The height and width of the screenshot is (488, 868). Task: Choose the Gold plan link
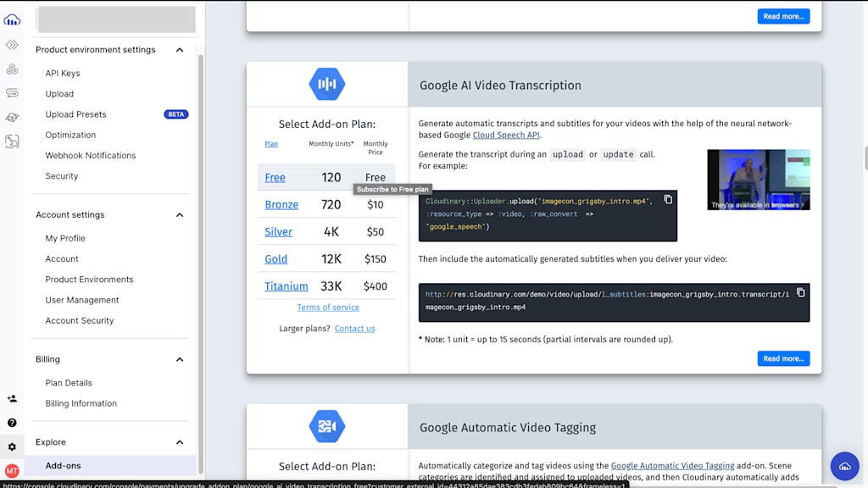pos(275,259)
